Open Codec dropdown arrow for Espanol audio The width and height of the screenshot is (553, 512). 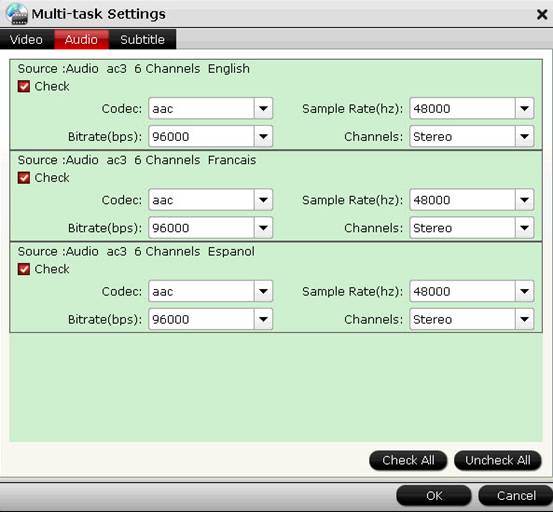pyautogui.click(x=263, y=291)
